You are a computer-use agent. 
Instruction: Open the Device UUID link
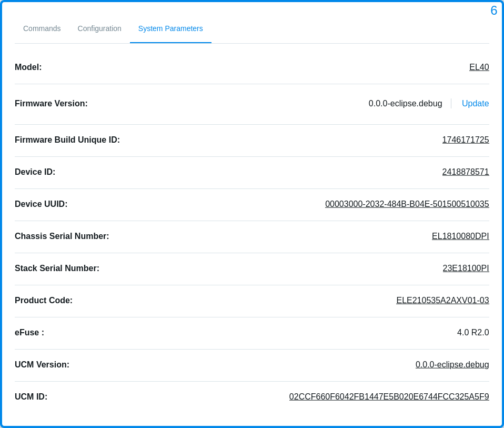407,204
